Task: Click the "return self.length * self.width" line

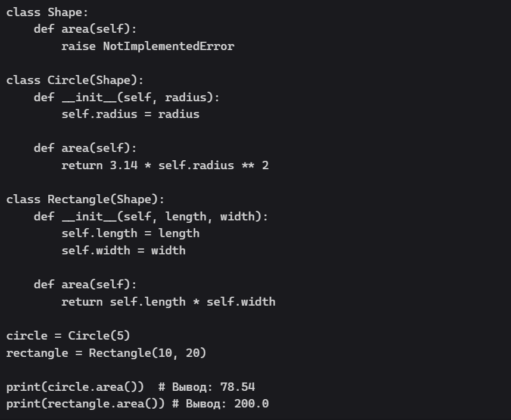Action: [x=168, y=301]
